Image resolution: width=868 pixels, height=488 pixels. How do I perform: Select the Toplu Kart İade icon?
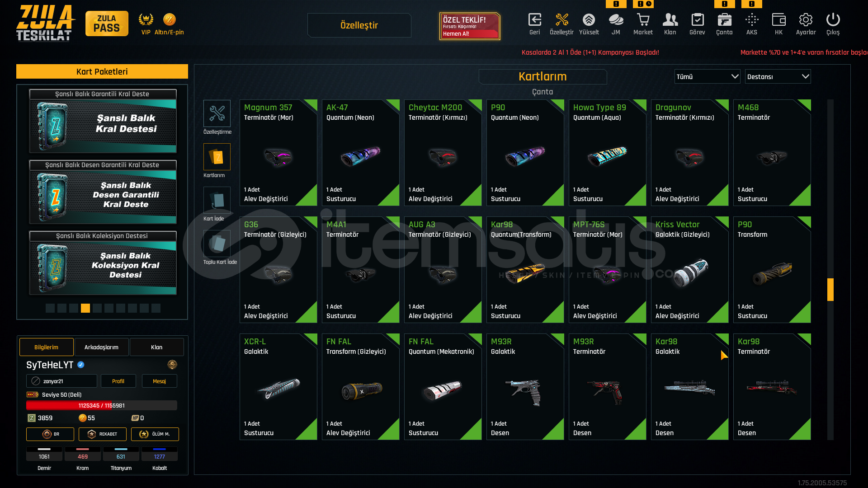point(217,244)
